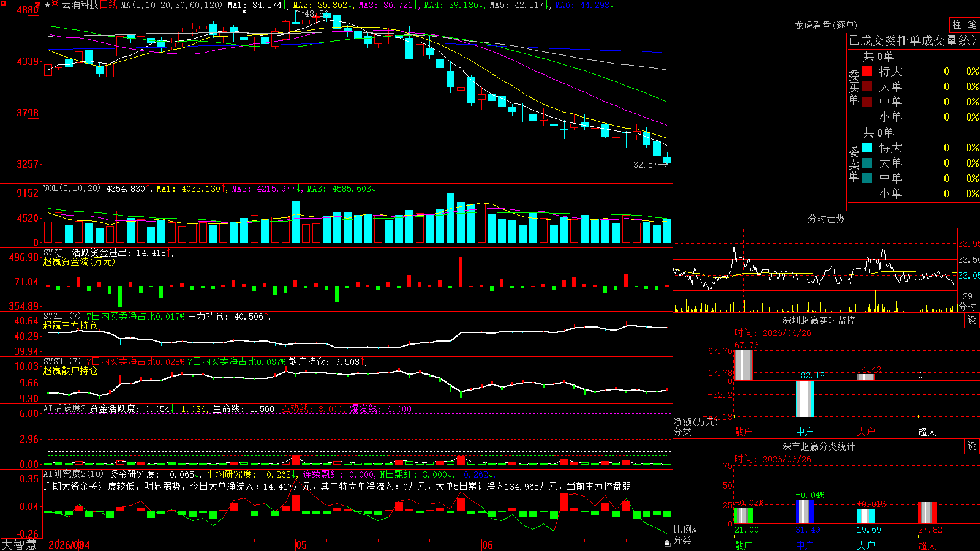The height and width of the screenshot is (551, 980).
Task: Click MA1 value 34.574
Action: pyautogui.click(x=267, y=5)
